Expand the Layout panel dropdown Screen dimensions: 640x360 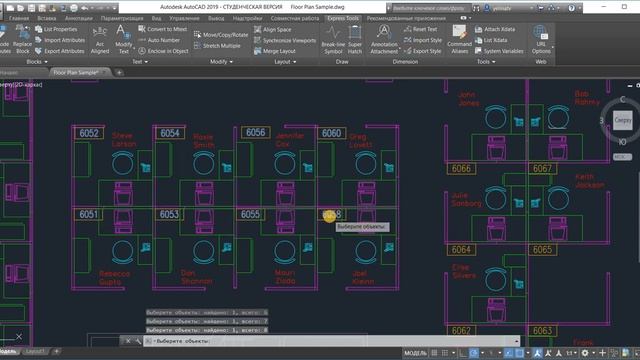point(285,62)
